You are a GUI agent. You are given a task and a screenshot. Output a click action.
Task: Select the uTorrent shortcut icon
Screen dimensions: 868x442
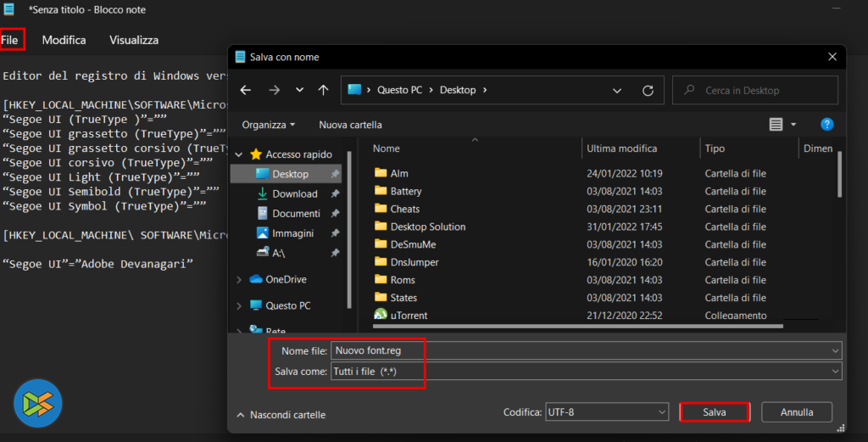coord(381,316)
